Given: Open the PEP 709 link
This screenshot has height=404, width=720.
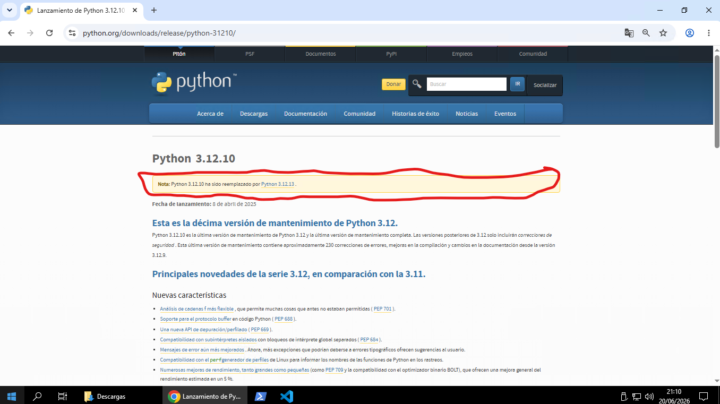Looking at the screenshot, I should (334, 370).
